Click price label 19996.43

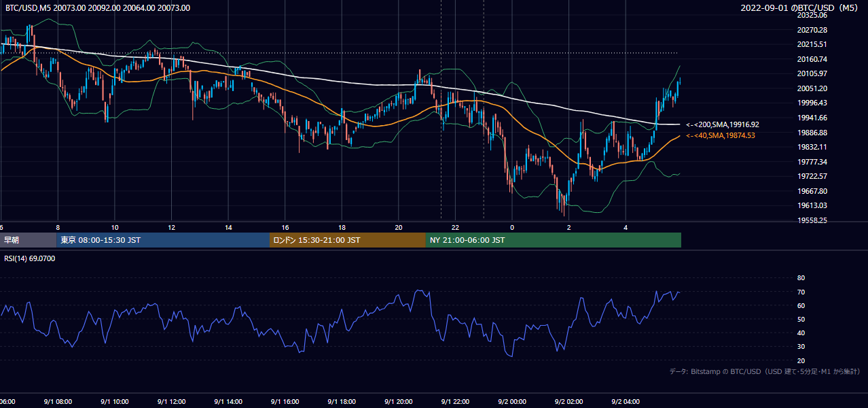812,103
